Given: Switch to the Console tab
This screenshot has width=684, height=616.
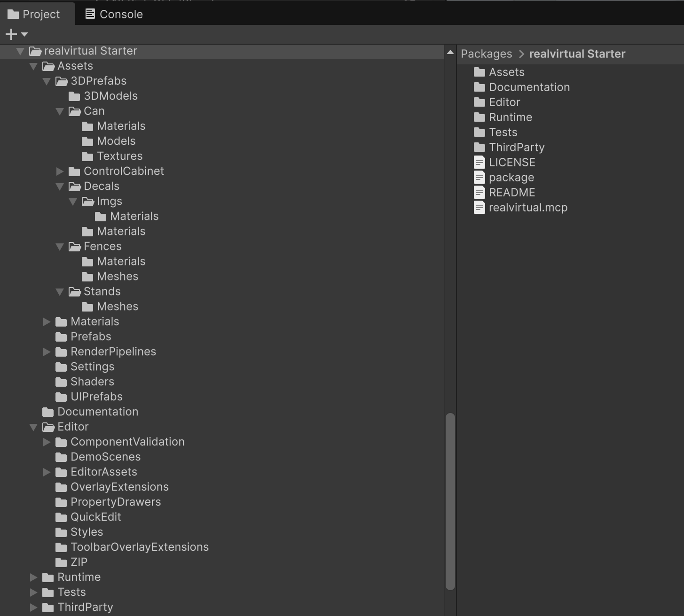Looking at the screenshot, I should [114, 14].
